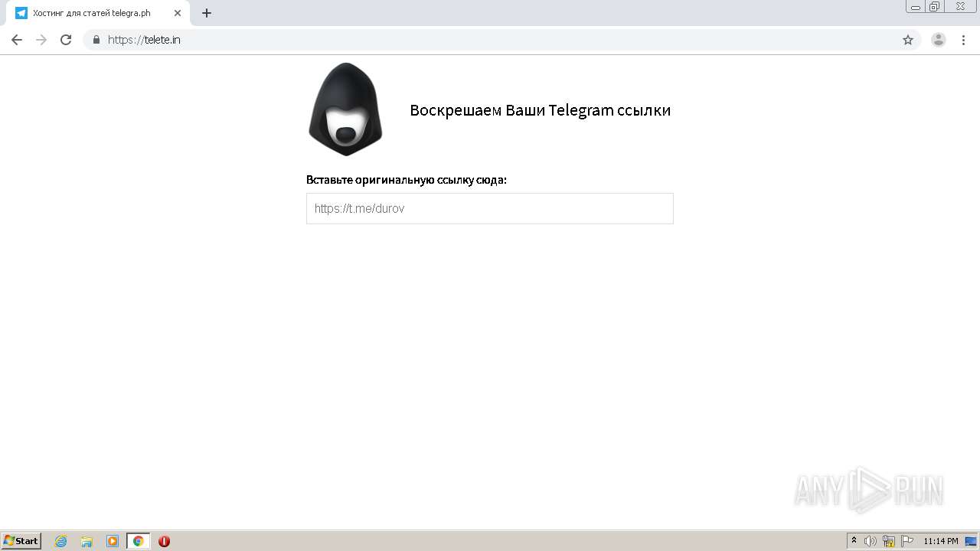
Task: Open Windows Media Player from the taskbar
Action: tap(113, 541)
